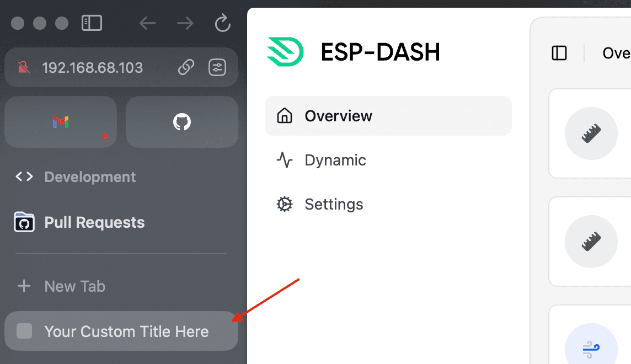Select the Your Custom Title Here tab
This screenshot has height=364, width=631.
pos(121,331)
